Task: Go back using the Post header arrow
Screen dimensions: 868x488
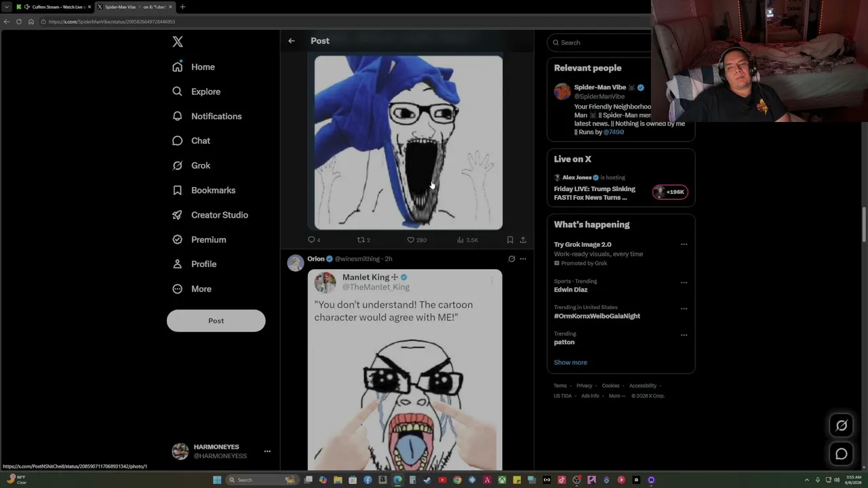Action: (292, 41)
